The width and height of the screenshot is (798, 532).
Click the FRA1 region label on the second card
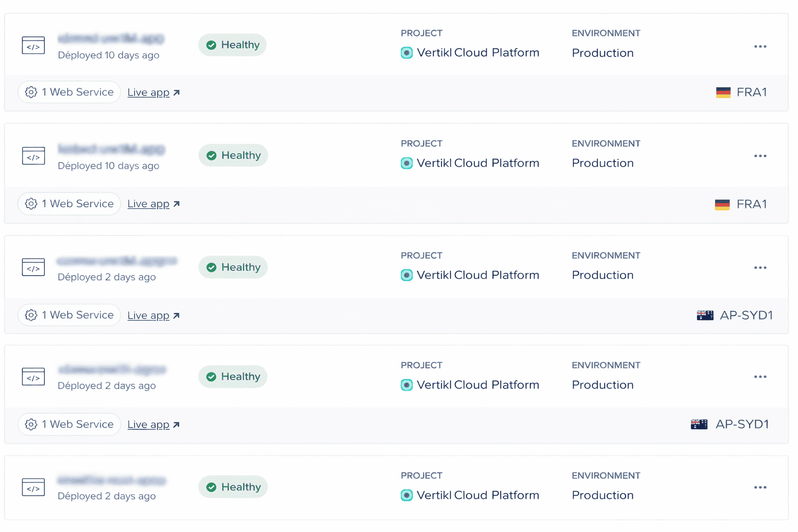[752, 204]
